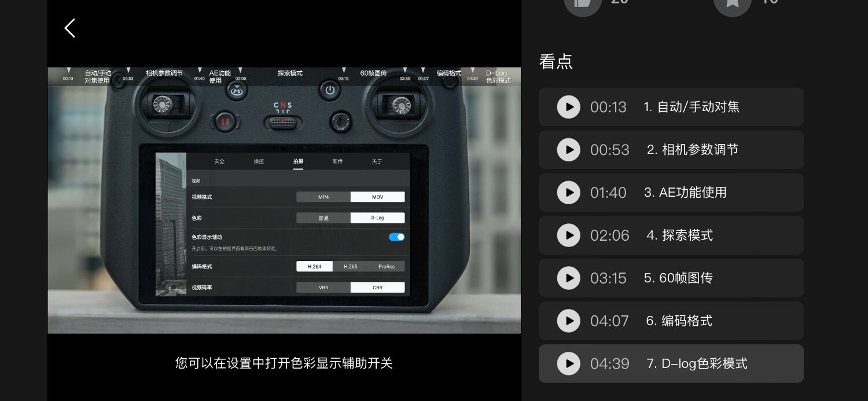Choose H.265 encoding format

[x=351, y=267]
